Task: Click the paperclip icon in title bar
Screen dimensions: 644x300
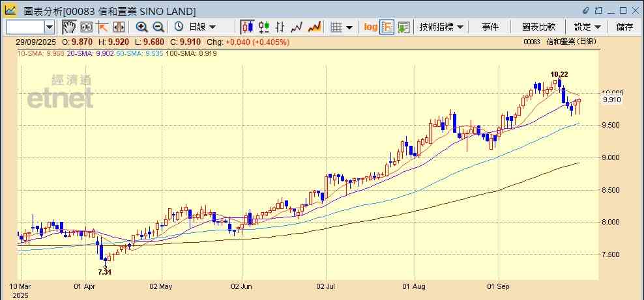Action: click(x=586, y=10)
